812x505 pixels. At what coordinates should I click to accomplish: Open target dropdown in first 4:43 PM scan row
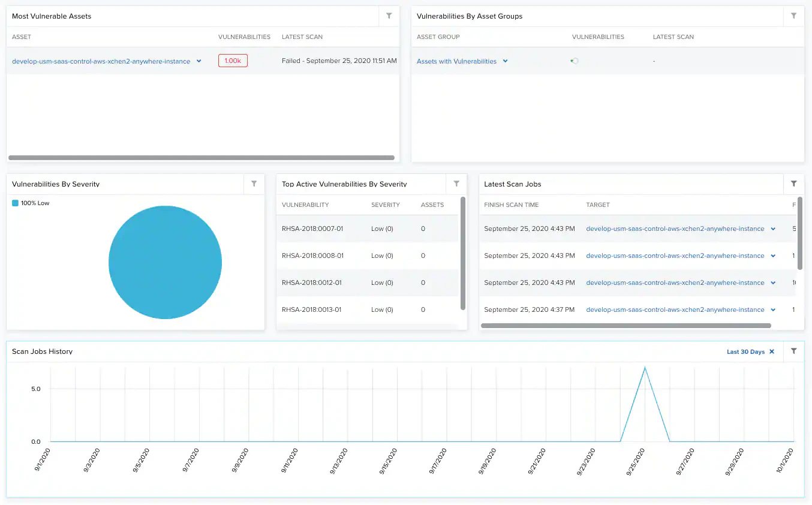pyautogui.click(x=773, y=229)
